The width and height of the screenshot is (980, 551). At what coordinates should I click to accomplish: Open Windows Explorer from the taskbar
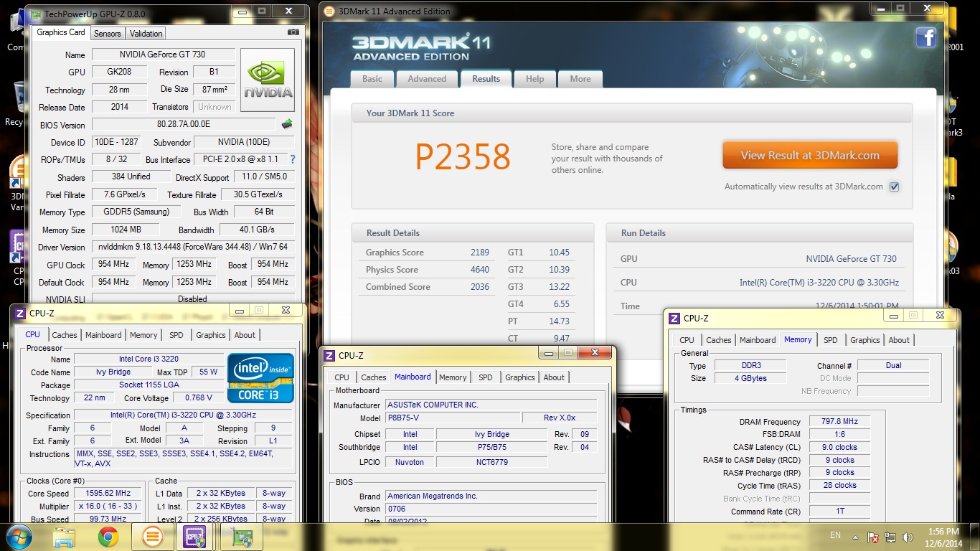tap(64, 537)
